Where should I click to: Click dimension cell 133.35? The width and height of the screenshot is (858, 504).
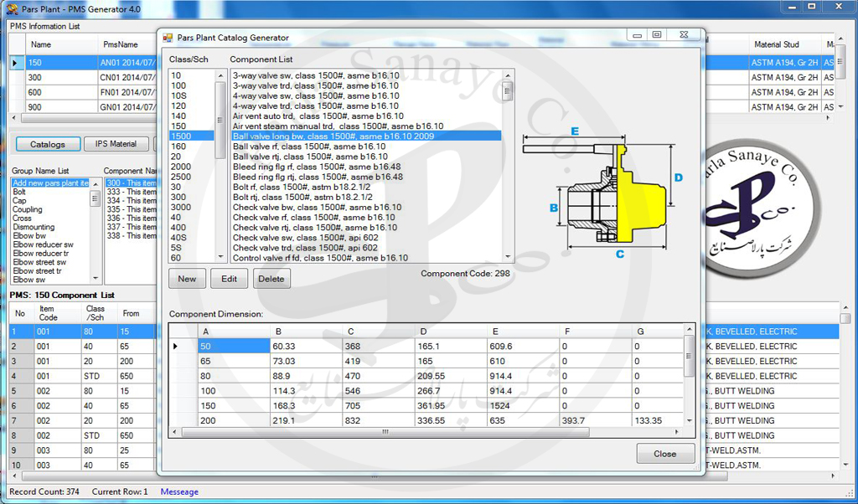(x=658, y=421)
